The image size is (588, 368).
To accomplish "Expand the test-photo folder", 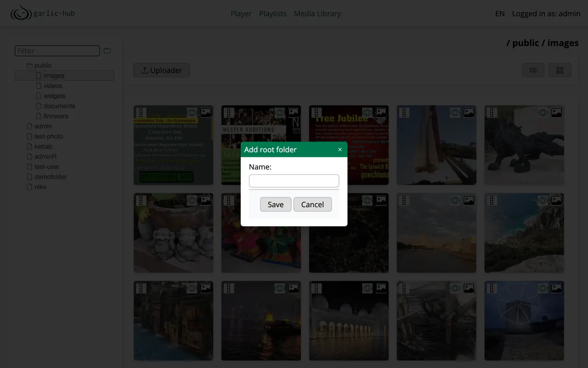I will tap(29, 136).
